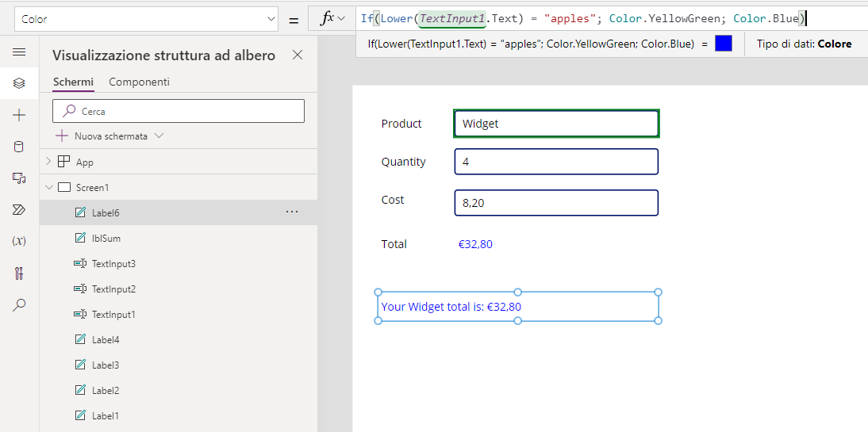The image size is (868, 432).
Task: Select TextInput3 in the tree
Action: 179,264
